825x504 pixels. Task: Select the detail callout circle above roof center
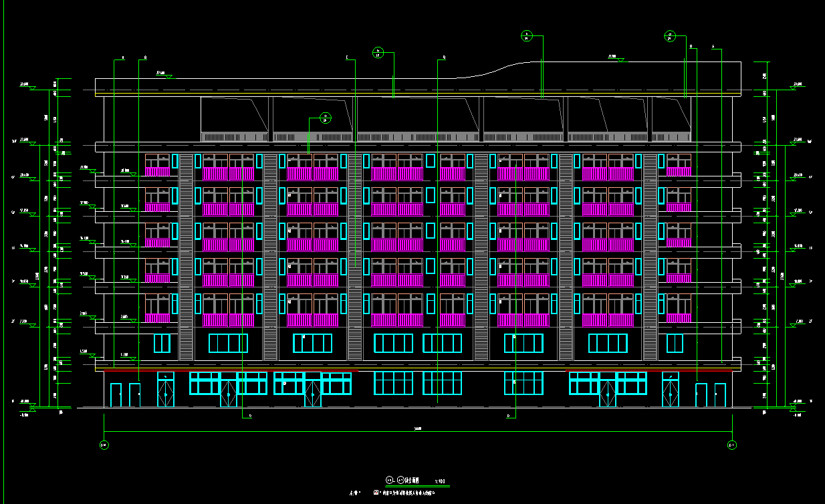378,52
